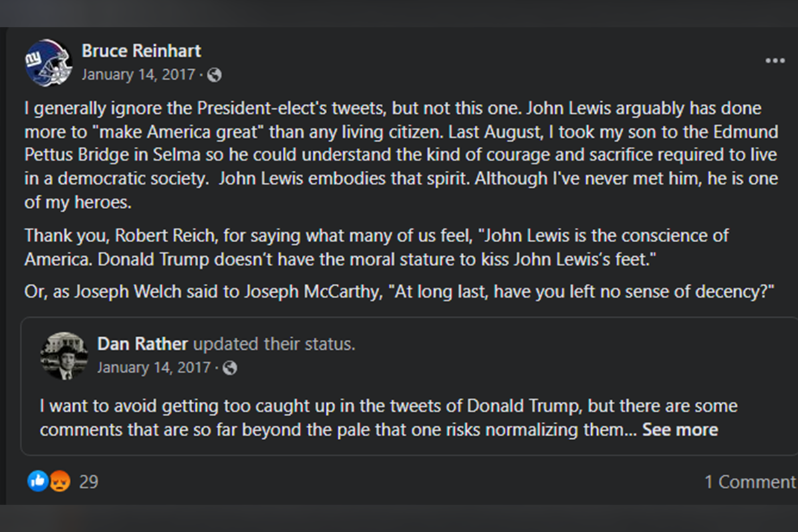Click the orange Angry reaction icon

point(59,481)
